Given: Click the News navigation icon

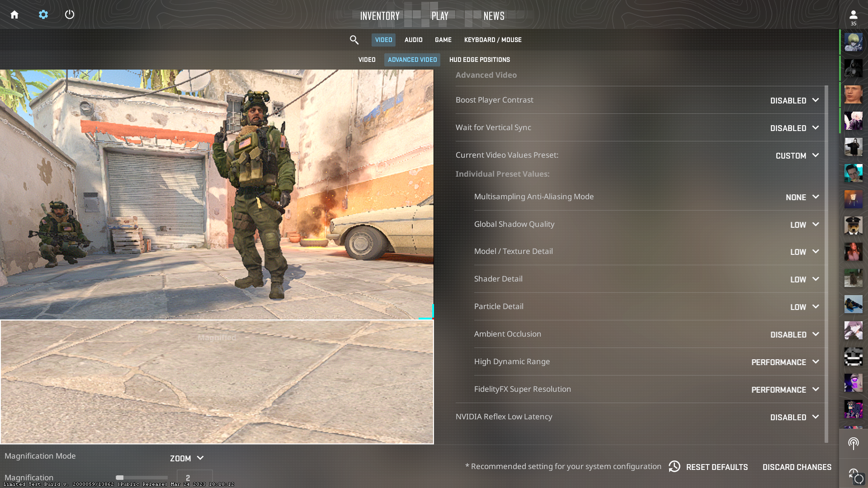Looking at the screenshot, I should 492,14.
